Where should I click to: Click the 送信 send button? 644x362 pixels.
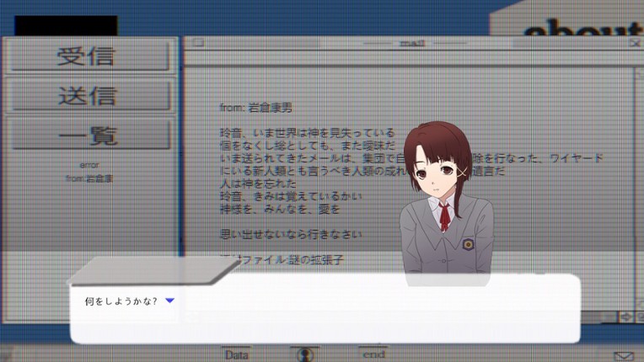[90, 95]
